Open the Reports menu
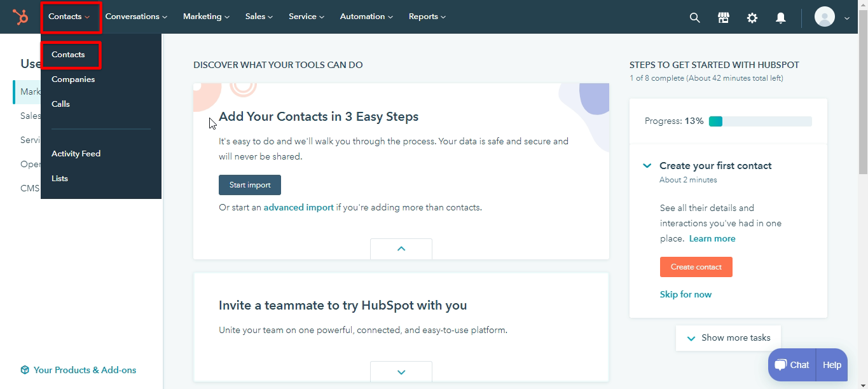 point(427,17)
